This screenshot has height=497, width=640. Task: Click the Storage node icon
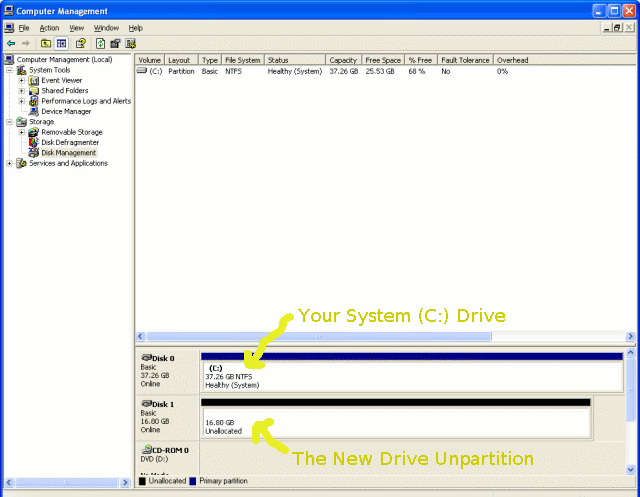[x=21, y=122]
